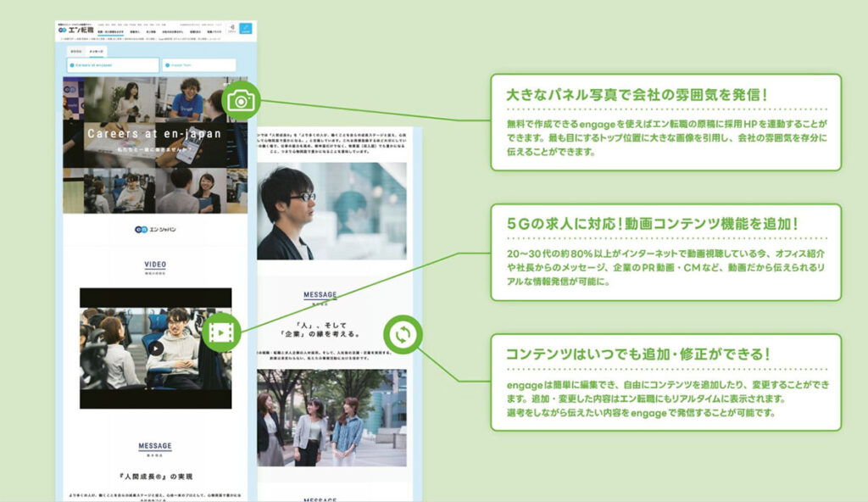The image size is (868, 502).
Task: Click the second white button next to Careers
Action: click(199, 65)
